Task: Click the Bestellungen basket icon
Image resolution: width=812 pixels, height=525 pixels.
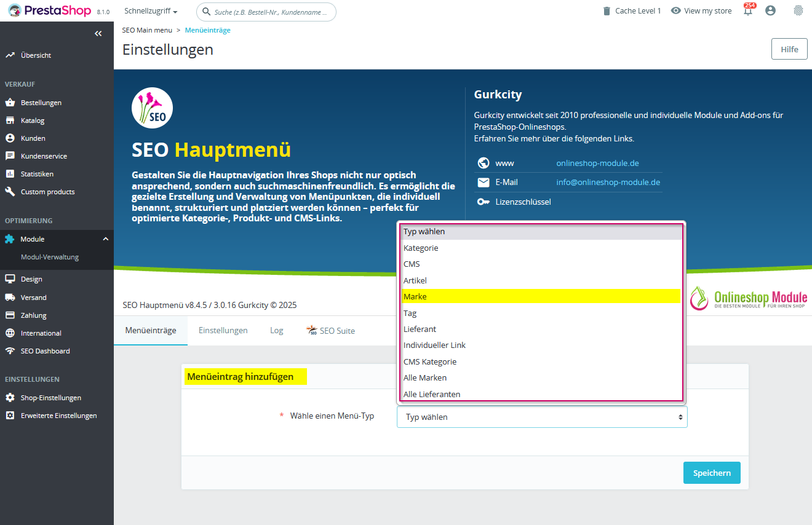Action: coord(10,103)
